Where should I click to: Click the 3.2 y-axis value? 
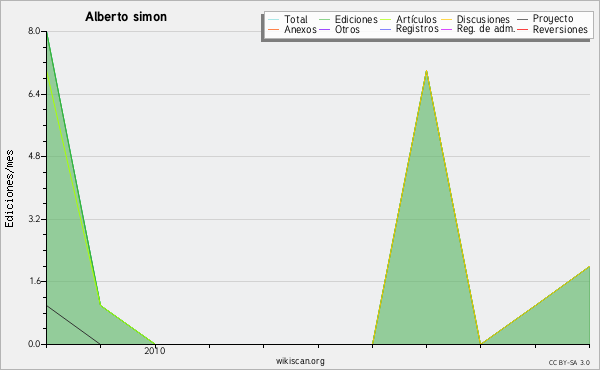click(x=34, y=219)
